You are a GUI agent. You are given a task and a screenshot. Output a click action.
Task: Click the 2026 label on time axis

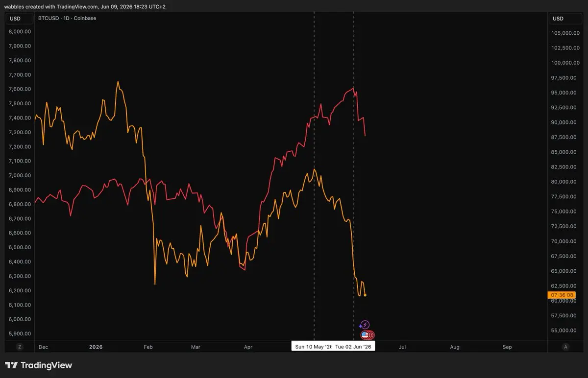(96, 347)
